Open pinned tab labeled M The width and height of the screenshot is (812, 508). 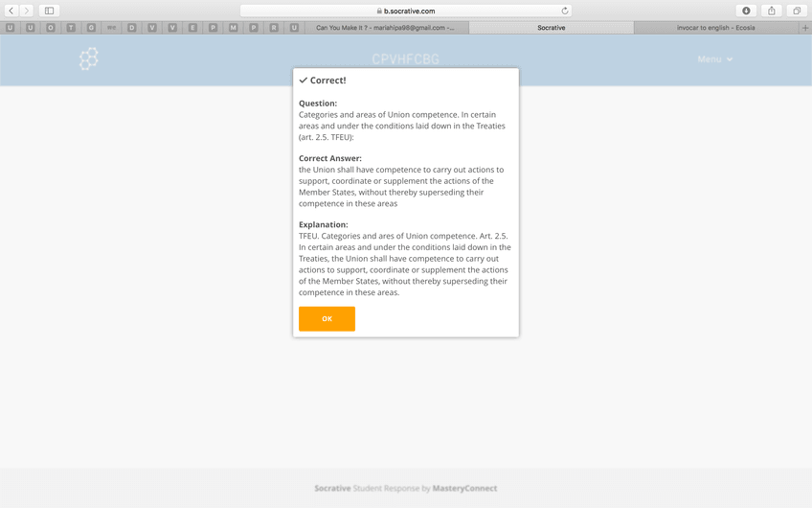233,28
